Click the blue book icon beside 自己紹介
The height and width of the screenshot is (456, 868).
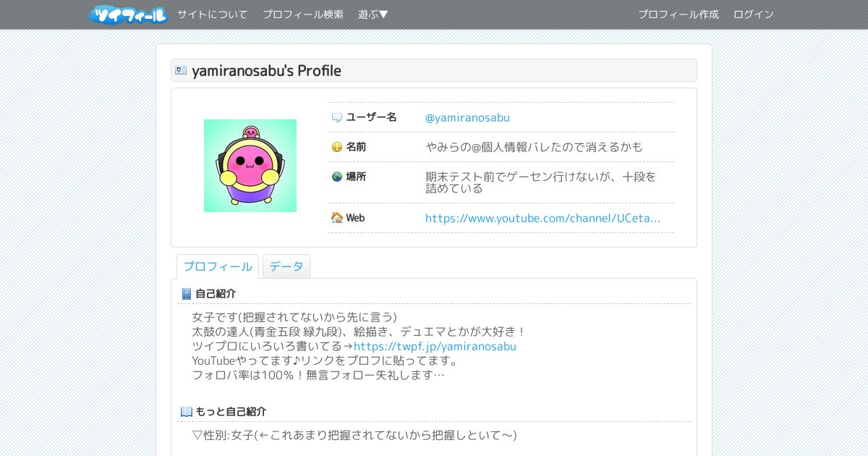[187, 294]
